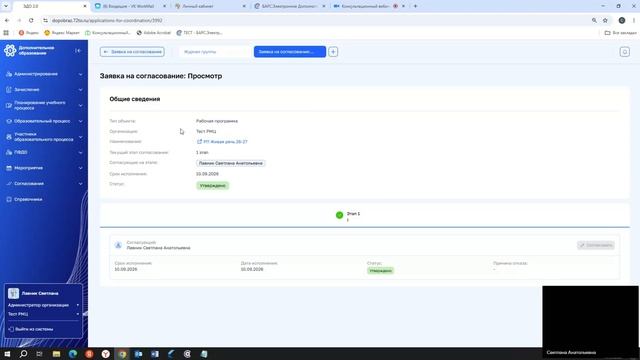The width and height of the screenshot is (640, 360).
Task: Open the Adobe Acrobat bookmark
Action: pyautogui.click(x=153, y=33)
